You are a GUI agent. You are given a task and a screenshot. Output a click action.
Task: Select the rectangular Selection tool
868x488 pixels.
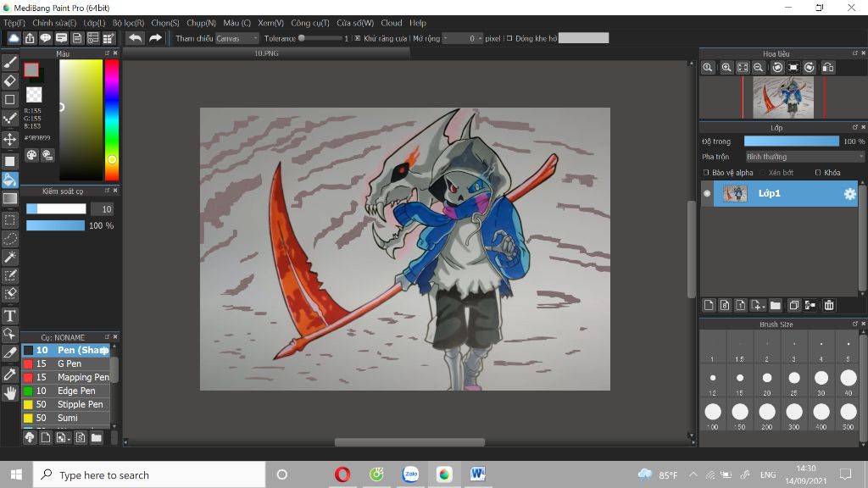(x=10, y=219)
